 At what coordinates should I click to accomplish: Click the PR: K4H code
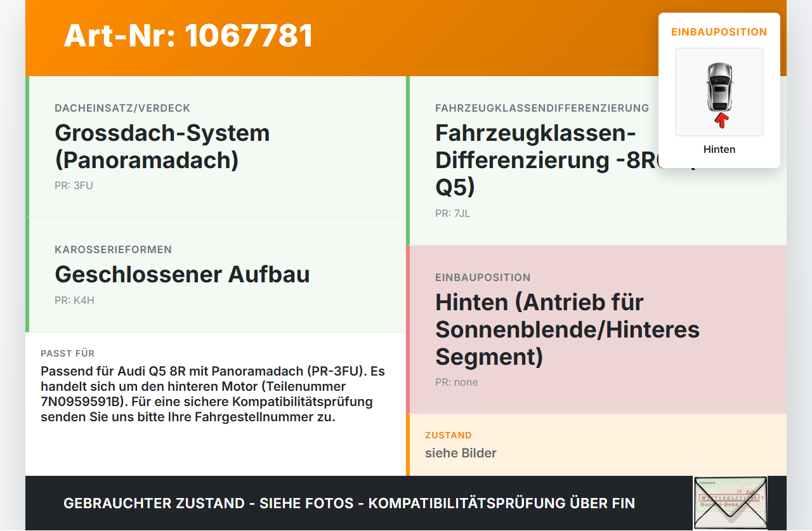tap(74, 301)
